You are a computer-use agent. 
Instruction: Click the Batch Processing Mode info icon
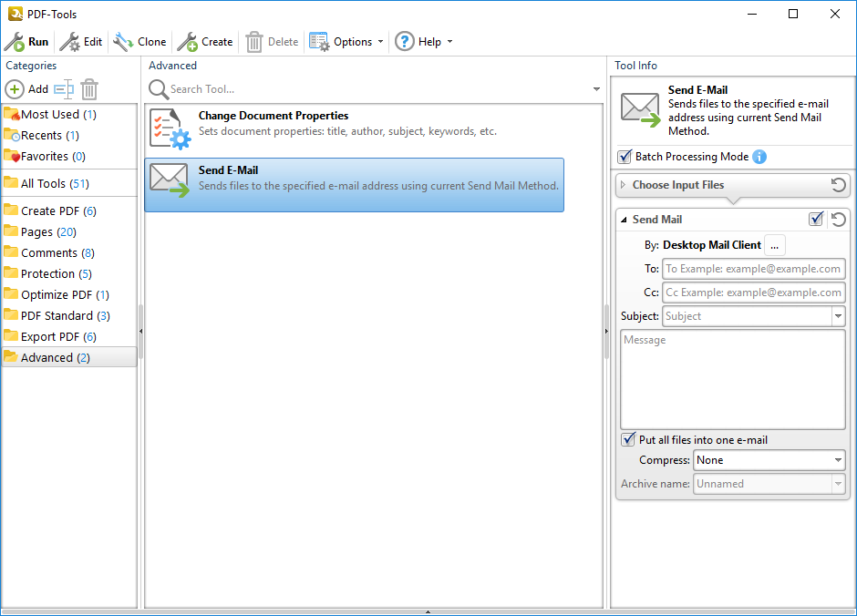[759, 157]
